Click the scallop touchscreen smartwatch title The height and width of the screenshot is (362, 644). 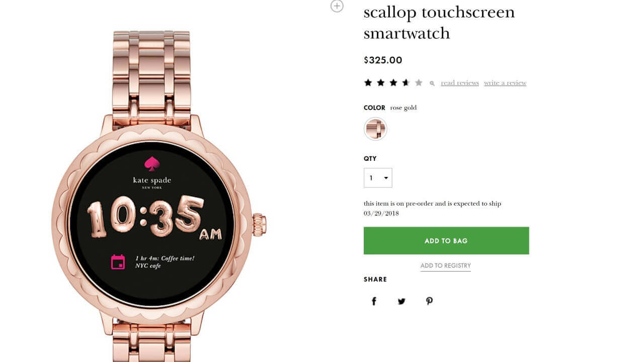pyautogui.click(x=439, y=23)
